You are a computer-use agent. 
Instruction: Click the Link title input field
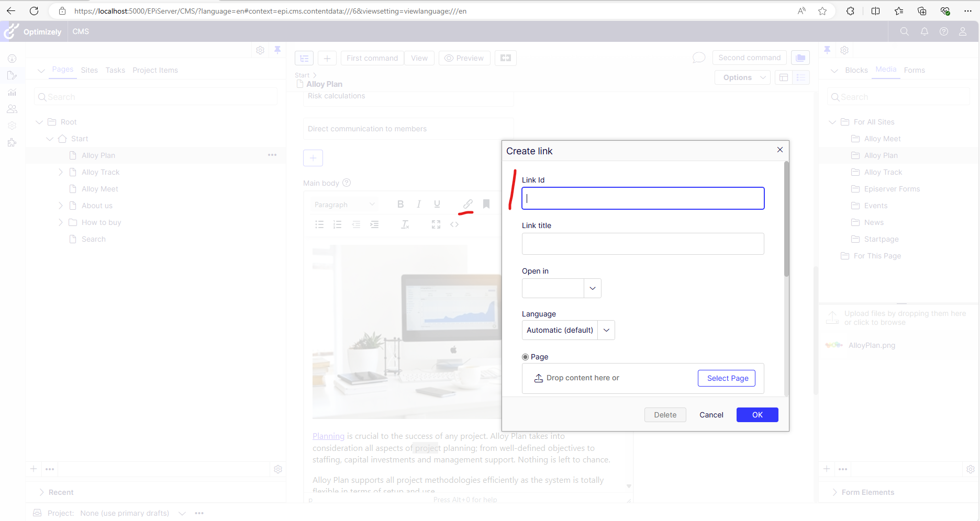pos(642,244)
